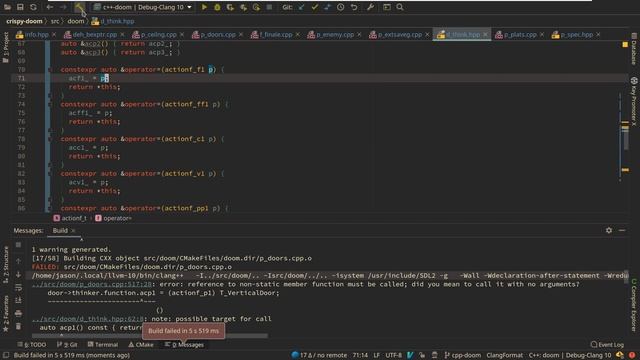This screenshot has width=640, height=360.
Task: Start debugging with the bug icon
Action: coord(217,7)
